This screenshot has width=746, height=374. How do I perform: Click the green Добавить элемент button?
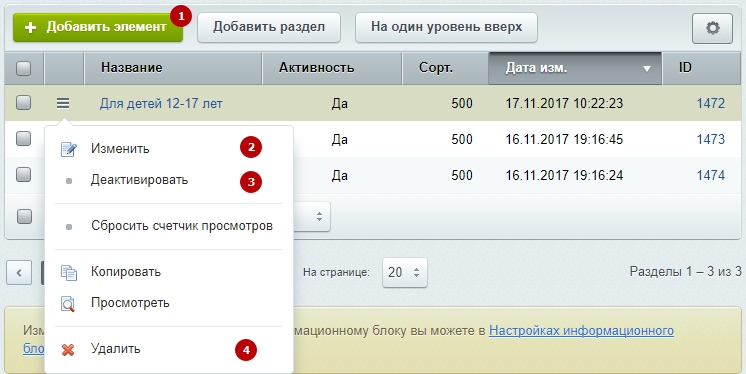(98, 28)
